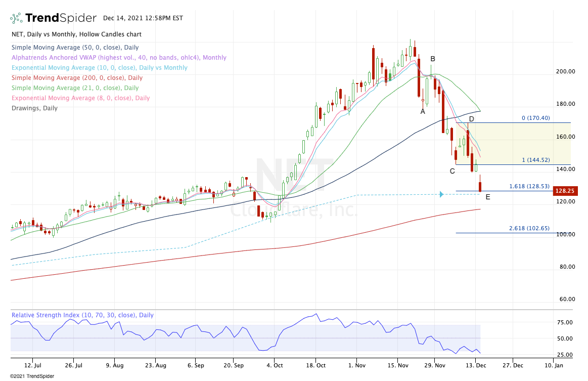This screenshot has height=381, width=588.
Task: Select 'Simple Moving Average (50, 0, close), Daily' legend
Action: (75, 47)
